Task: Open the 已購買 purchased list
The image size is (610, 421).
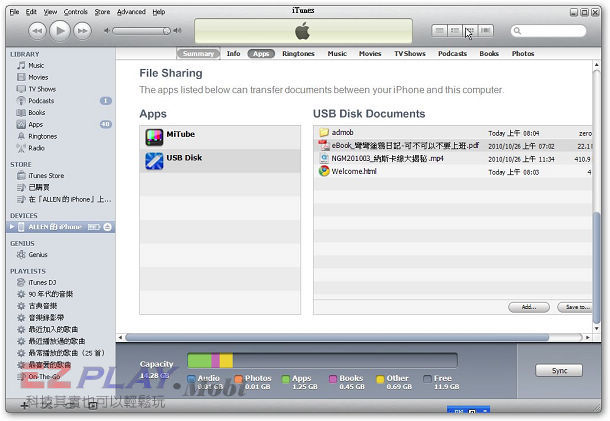Action: coord(39,188)
